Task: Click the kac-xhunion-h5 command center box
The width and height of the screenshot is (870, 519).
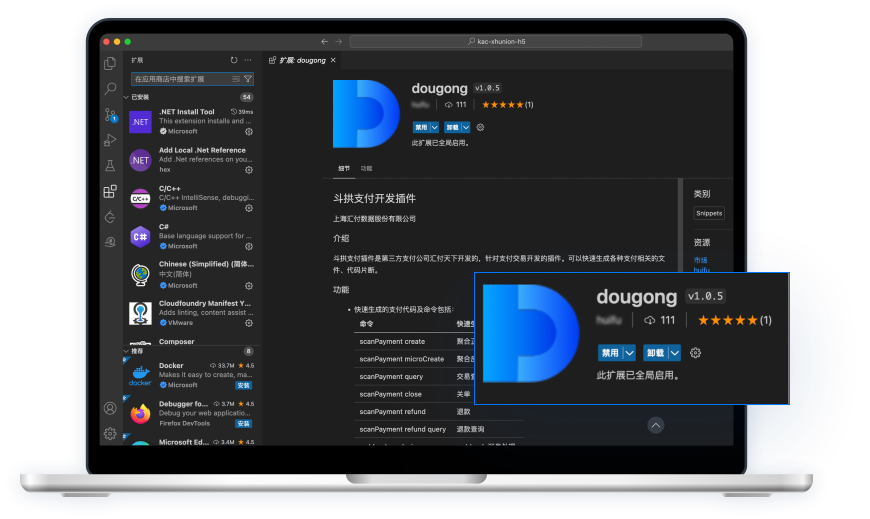Action: (495, 42)
